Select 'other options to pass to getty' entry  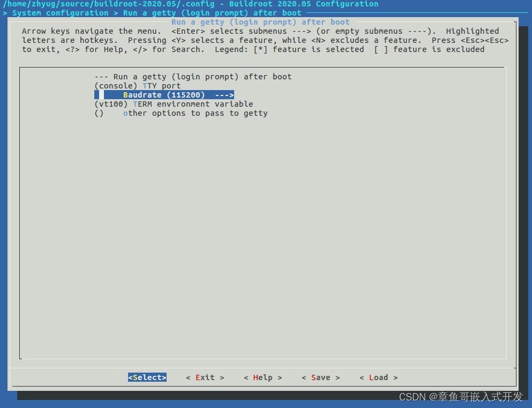click(x=181, y=113)
